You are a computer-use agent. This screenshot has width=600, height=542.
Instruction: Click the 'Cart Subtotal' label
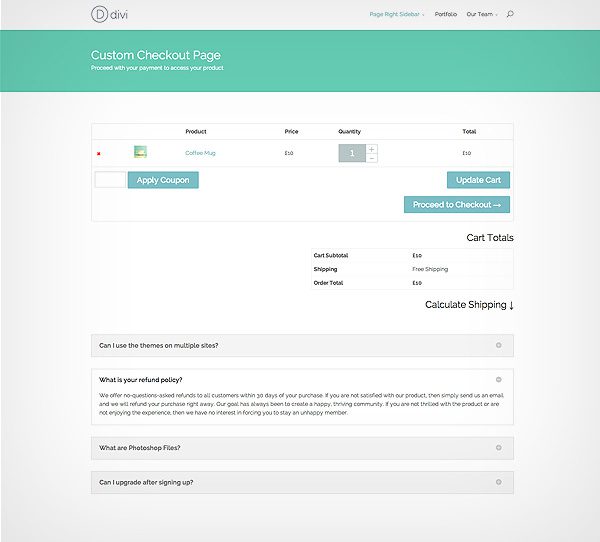[x=331, y=255]
